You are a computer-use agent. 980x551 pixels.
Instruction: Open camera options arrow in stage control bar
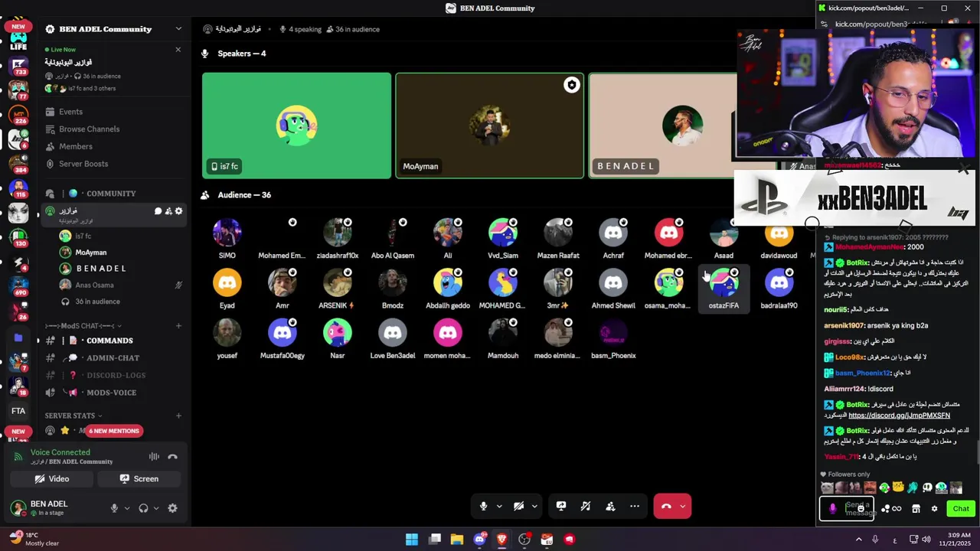click(534, 506)
